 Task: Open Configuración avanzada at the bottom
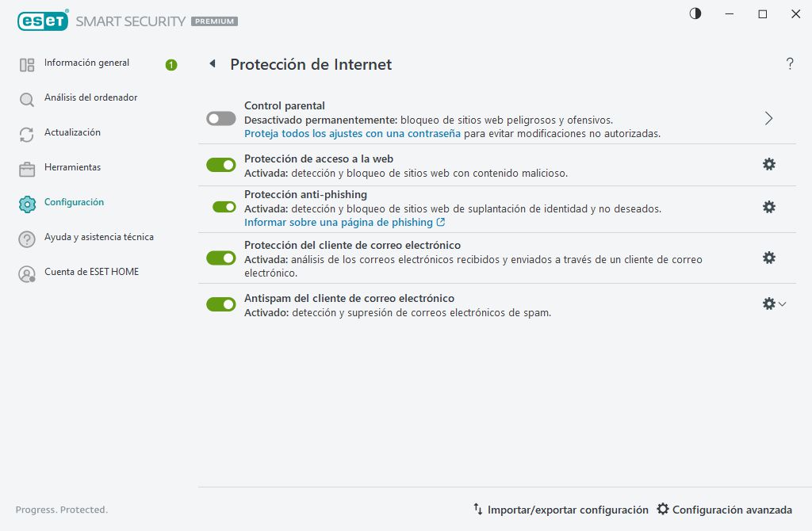point(723,510)
